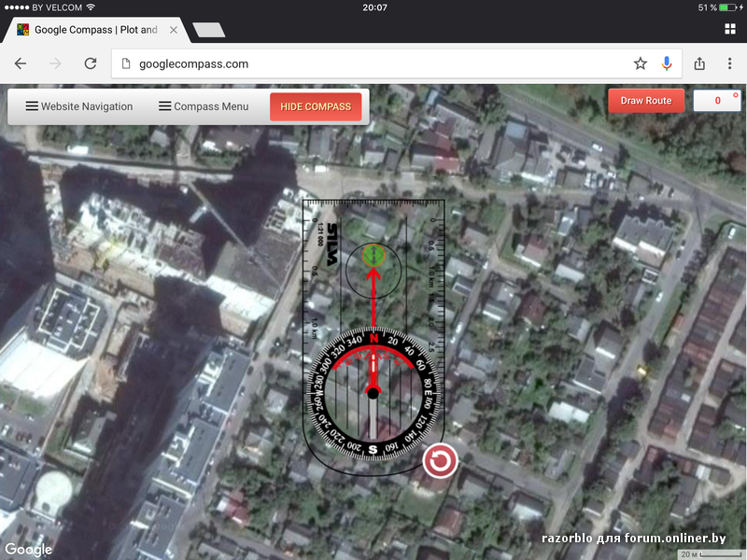The image size is (747, 560).
Task: Open the tab switcher grid icon
Action: click(730, 29)
